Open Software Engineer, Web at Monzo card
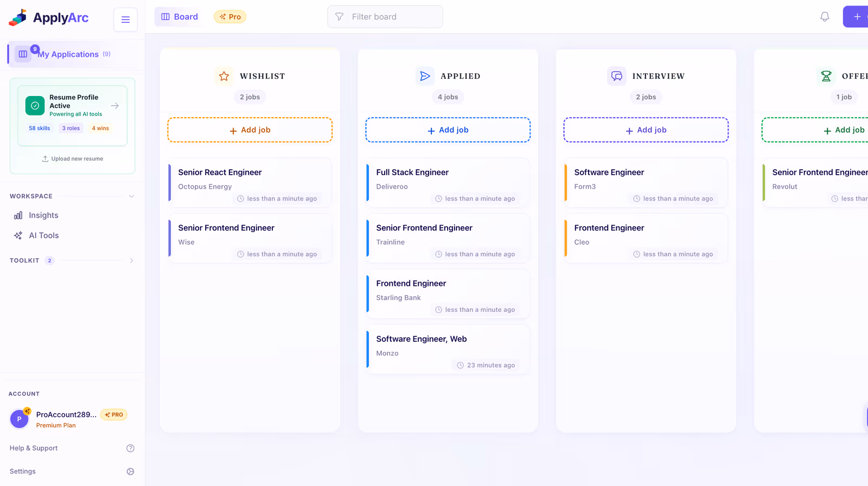The width and height of the screenshot is (868, 486). [448, 349]
